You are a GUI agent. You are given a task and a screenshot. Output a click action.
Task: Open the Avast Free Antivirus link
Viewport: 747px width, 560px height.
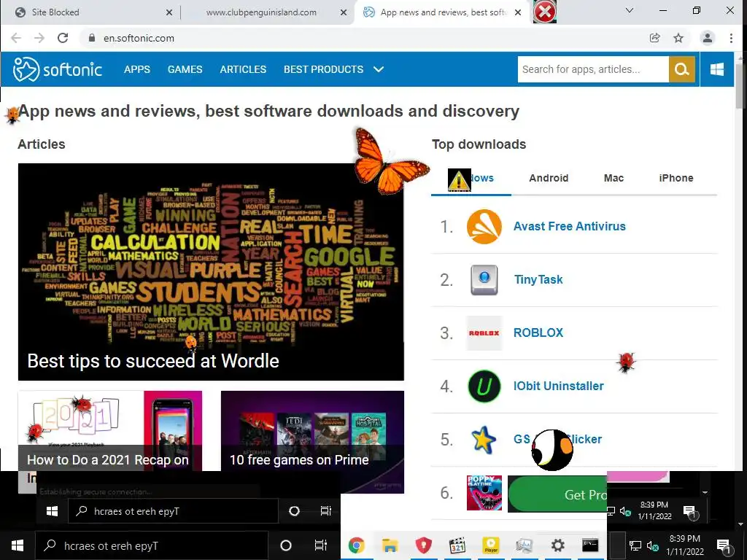(569, 226)
